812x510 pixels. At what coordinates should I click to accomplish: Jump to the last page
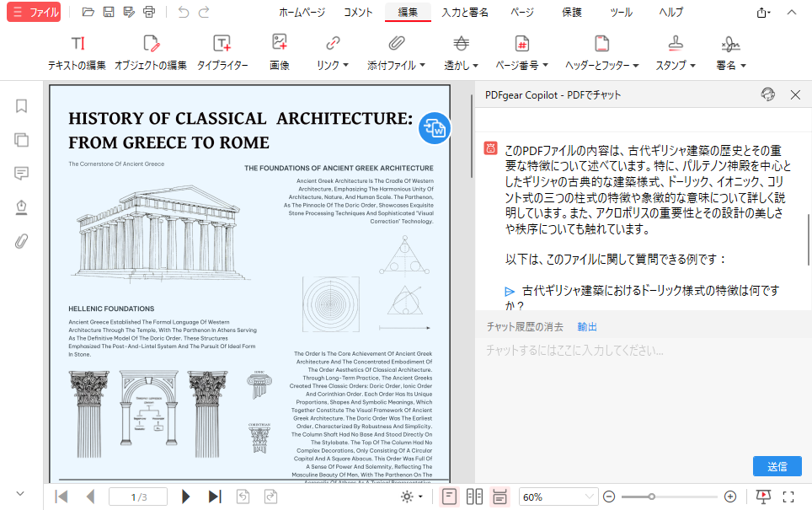pyautogui.click(x=215, y=497)
